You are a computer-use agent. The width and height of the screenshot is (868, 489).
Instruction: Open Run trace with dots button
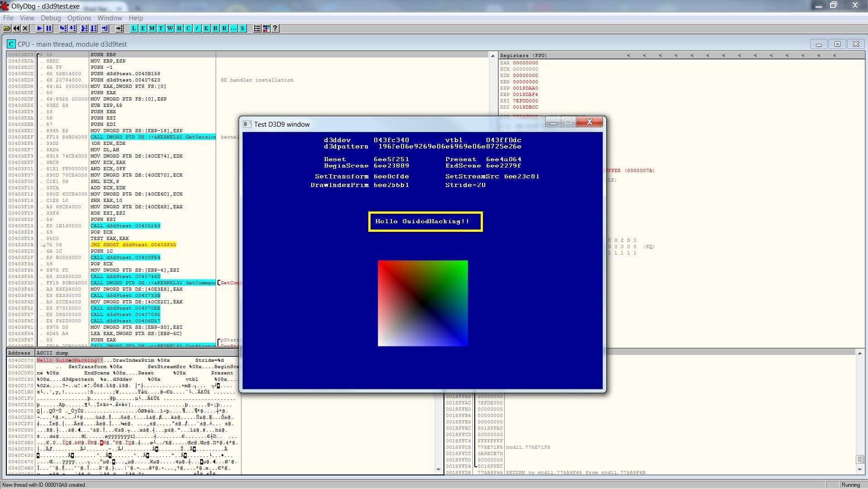pyautogui.click(x=233, y=29)
